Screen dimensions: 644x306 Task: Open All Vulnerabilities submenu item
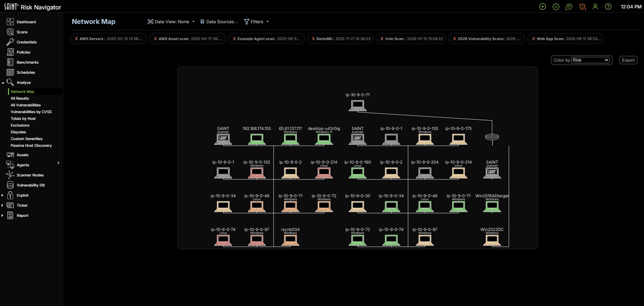click(x=26, y=105)
